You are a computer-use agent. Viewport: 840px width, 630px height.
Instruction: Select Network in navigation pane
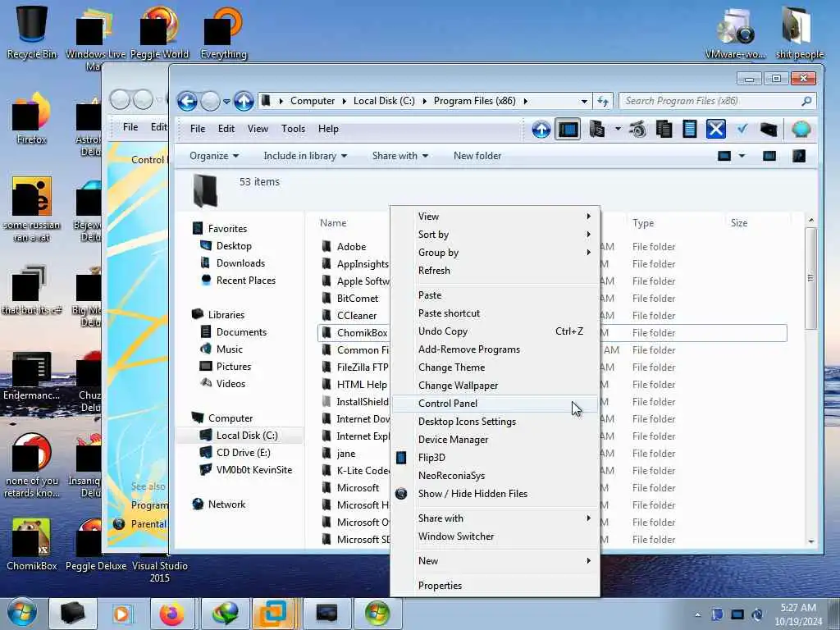pos(226,504)
